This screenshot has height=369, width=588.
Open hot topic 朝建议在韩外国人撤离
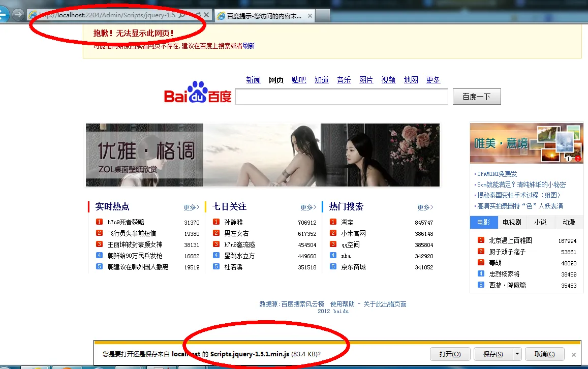point(138,267)
